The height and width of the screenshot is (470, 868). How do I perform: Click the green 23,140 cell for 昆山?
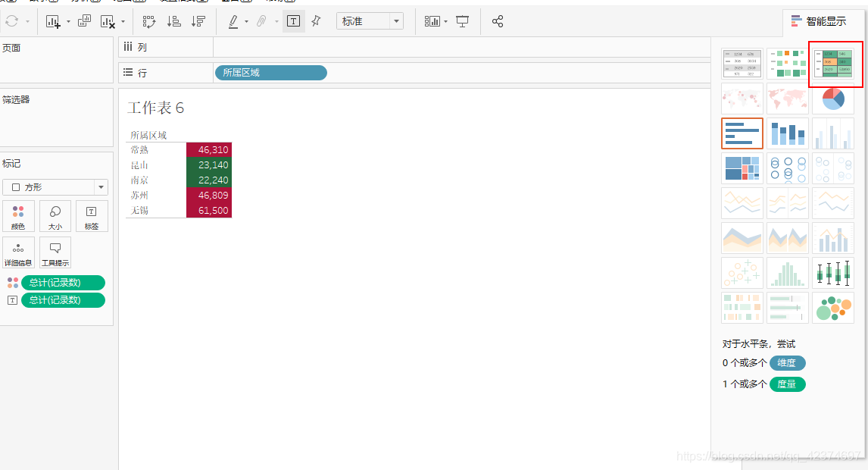pyautogui.click(x=209, y=164)
